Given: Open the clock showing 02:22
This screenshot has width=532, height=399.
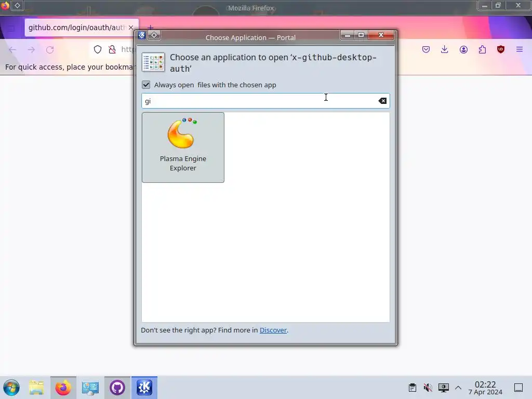Looking at the screenshot, I should pos(485,388).
